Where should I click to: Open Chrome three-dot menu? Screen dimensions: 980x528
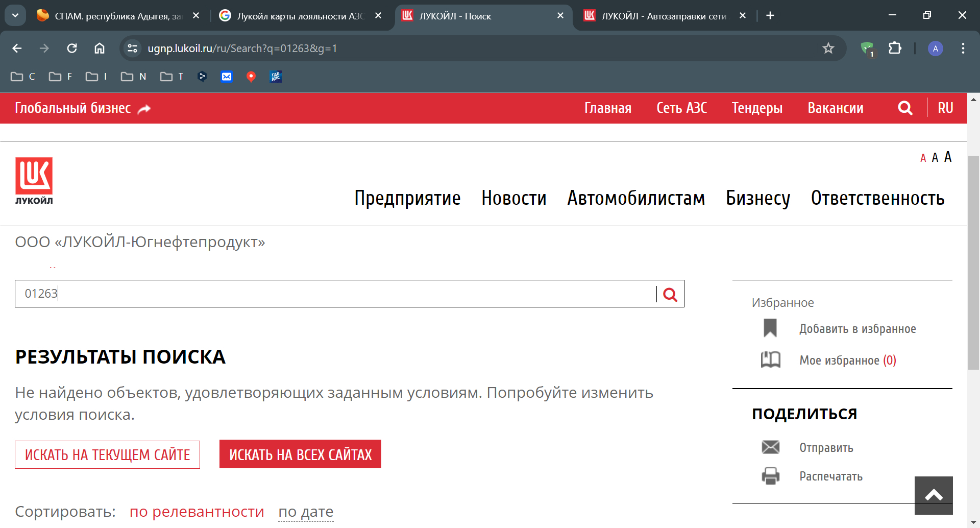(x=963, y=49)
